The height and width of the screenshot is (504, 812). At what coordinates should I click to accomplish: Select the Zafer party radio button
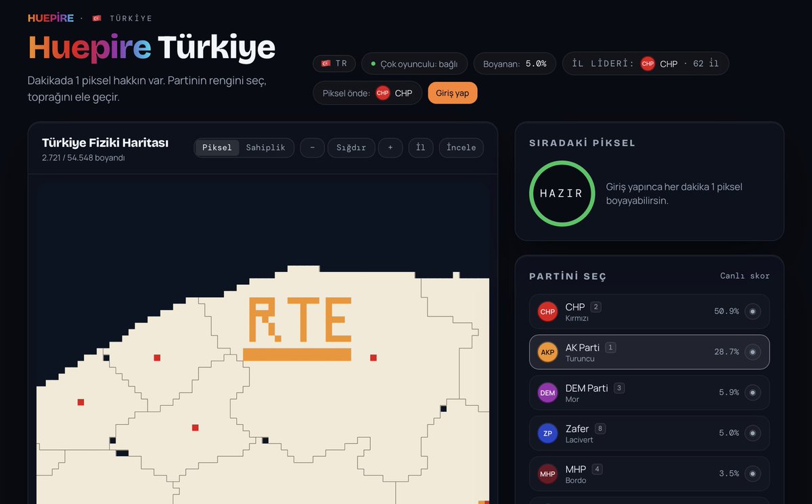[x=753, y=434]
